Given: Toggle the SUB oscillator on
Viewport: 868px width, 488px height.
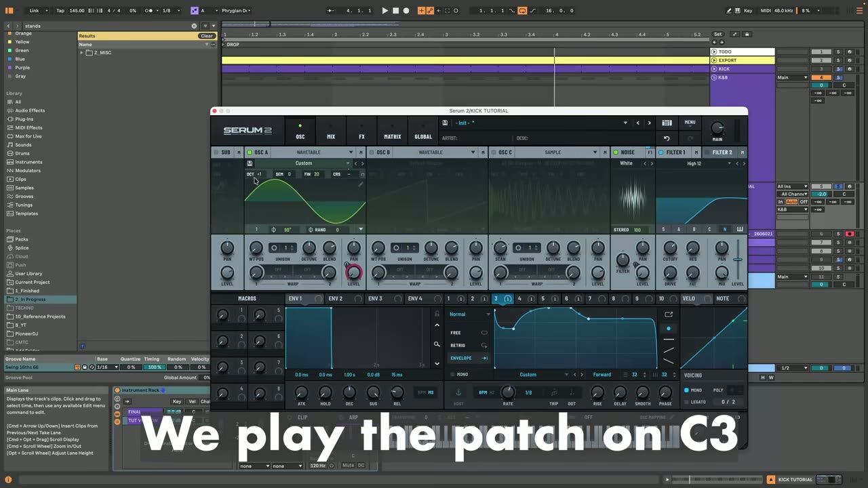Looking at the screenshot, I should point(217,152).
